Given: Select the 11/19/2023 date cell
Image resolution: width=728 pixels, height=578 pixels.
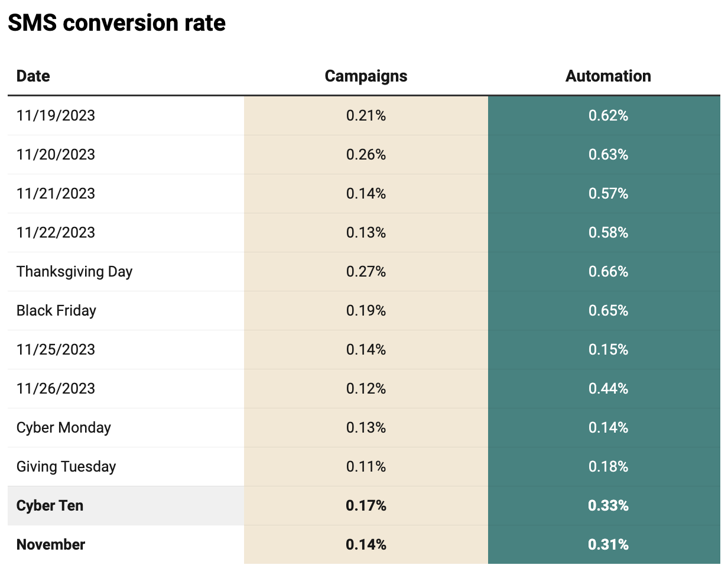Looking at the screenshot, I should (56, 115).
